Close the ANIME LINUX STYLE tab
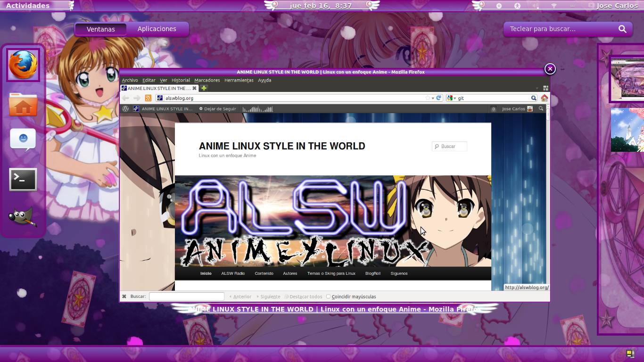Screen dimensions: 644x362 tap(194, 88)
